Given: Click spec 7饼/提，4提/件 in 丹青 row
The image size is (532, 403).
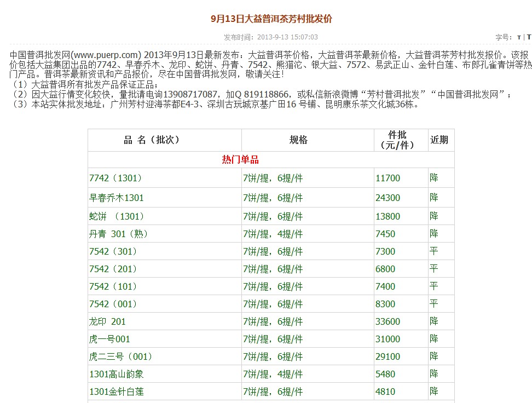Looking at the screenshot, I should [x=273, y=234].
